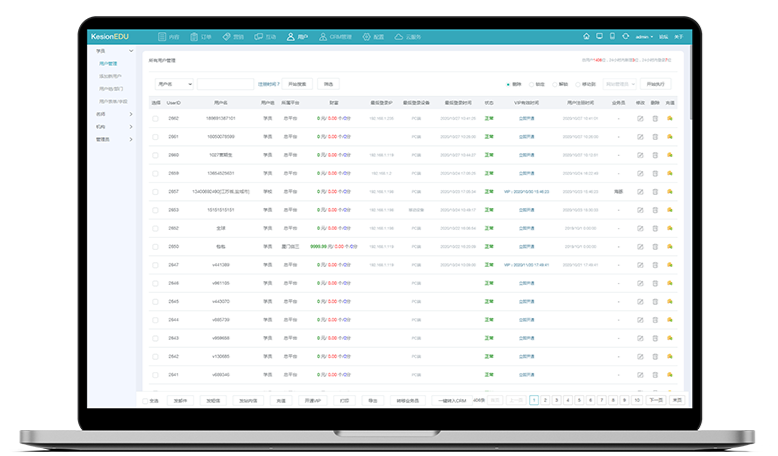Click the search keyword input field
The width and height of the screenshot is (778, 456).
coord(225,85)
